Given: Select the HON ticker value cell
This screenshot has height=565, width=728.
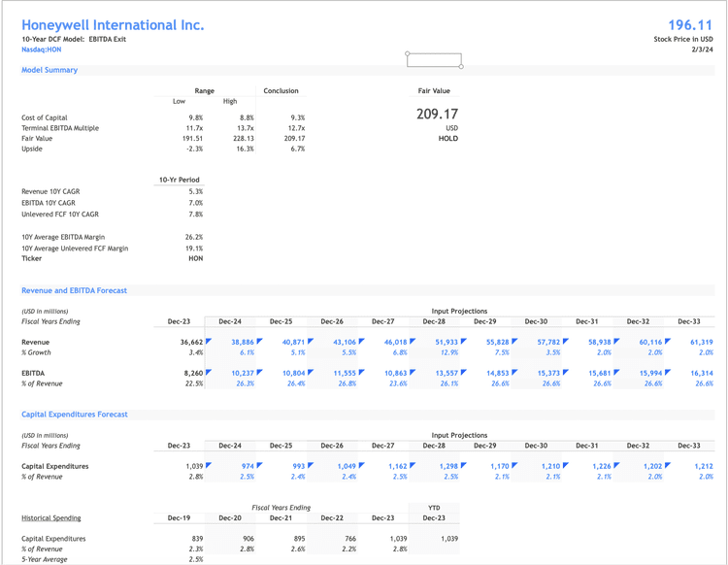Looking at the screenshot, I should [196, 258].
